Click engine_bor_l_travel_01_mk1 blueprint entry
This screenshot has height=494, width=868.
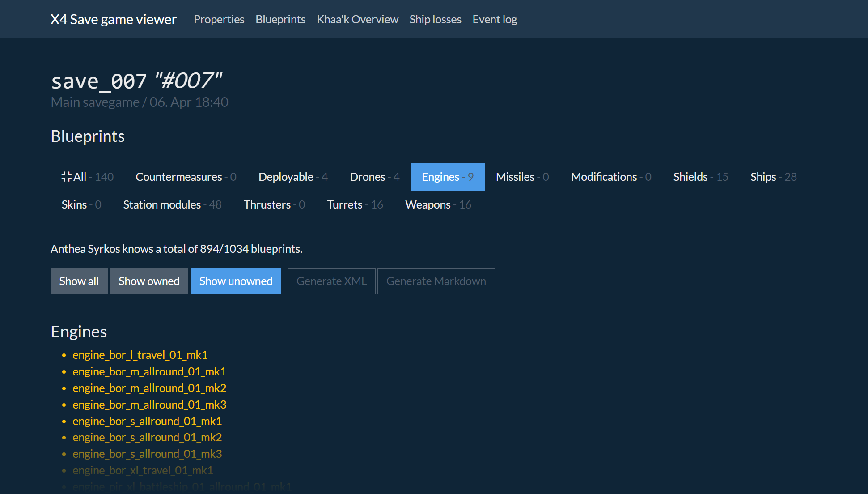(x=140, y=355)
